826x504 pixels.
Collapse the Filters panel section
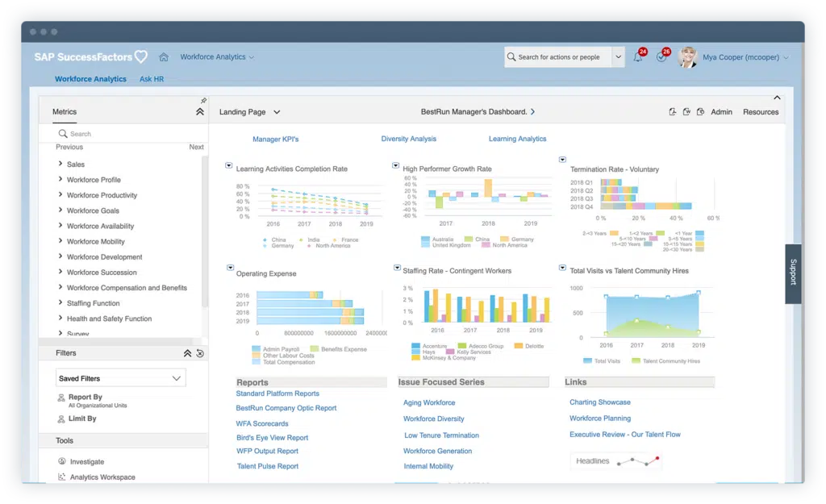tap(187, 353)
